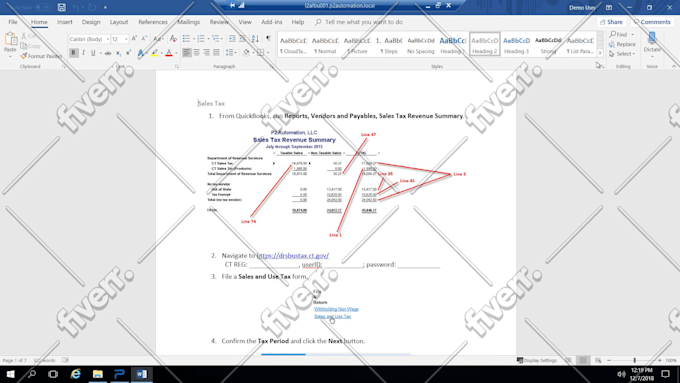This screenshot has width=680, height=383.
Task: Toggle Strikethrough formatting
Action: pos(108,53)
